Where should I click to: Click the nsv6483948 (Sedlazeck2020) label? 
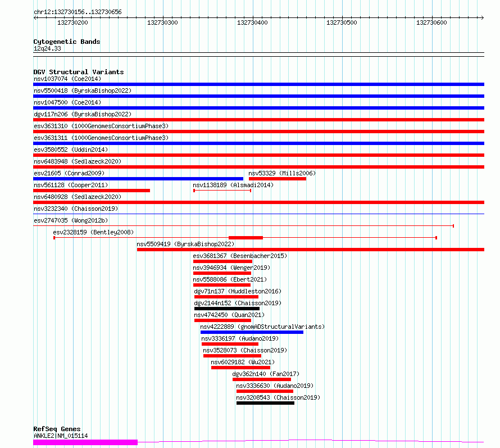(x=78, y=161)
